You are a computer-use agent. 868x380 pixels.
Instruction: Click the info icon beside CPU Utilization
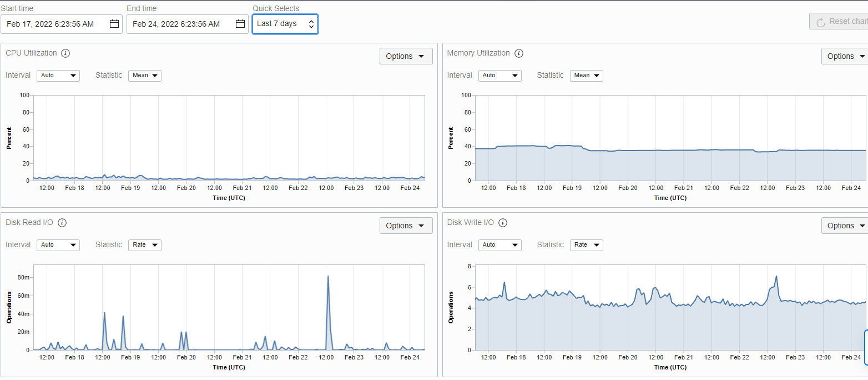65,53
